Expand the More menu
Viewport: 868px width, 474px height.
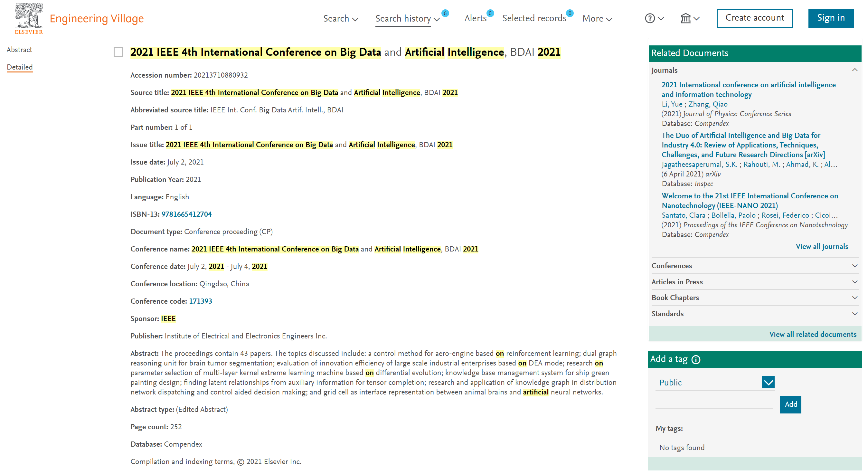pyautogui.click(x=597, y=19)
